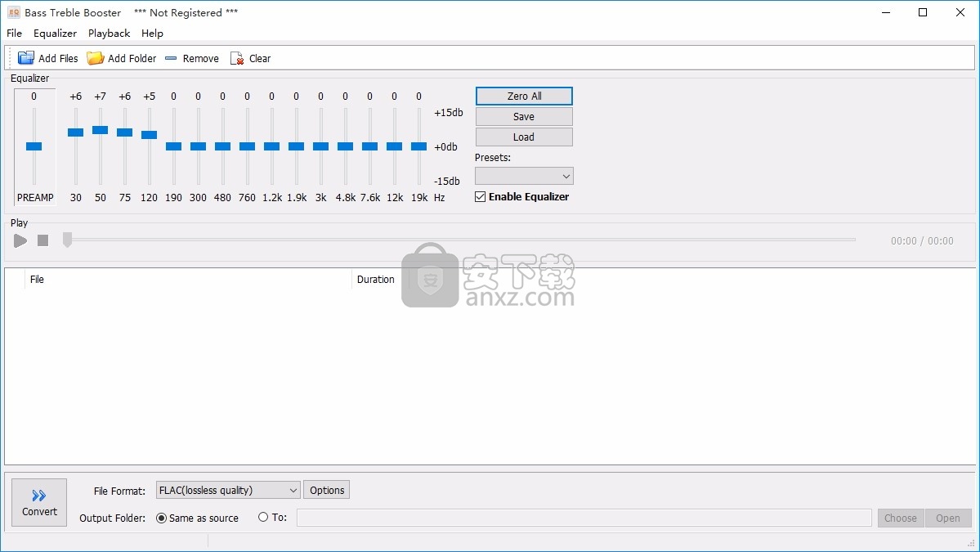Screen dimensions: 980x552
Task: Open the File Format dropdown
Action: pos(227,490)
